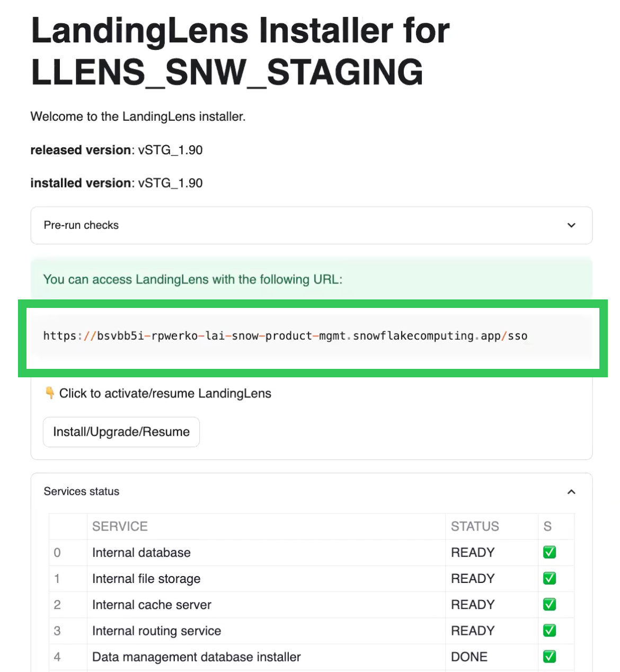Select the SERVICE column header
The image size is (620, 672).
tap(120, 526)
